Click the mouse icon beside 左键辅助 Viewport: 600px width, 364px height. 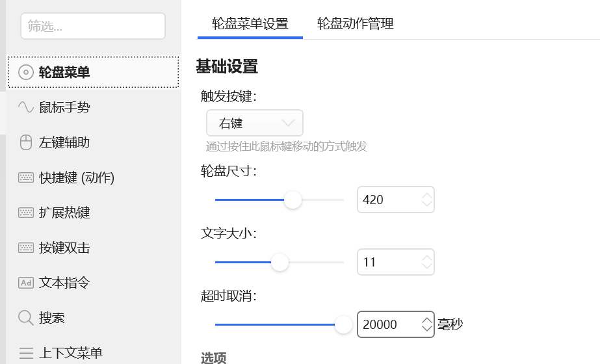[25, 142]
